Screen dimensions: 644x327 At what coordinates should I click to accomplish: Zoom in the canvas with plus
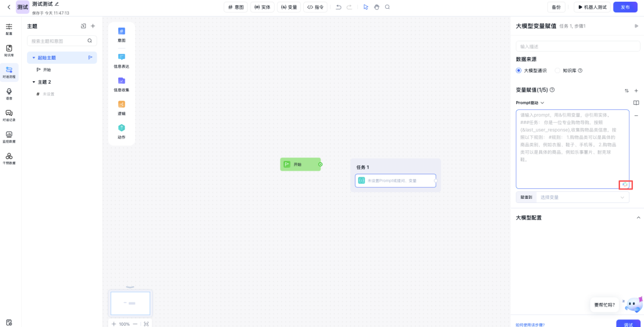pos(114,323)
